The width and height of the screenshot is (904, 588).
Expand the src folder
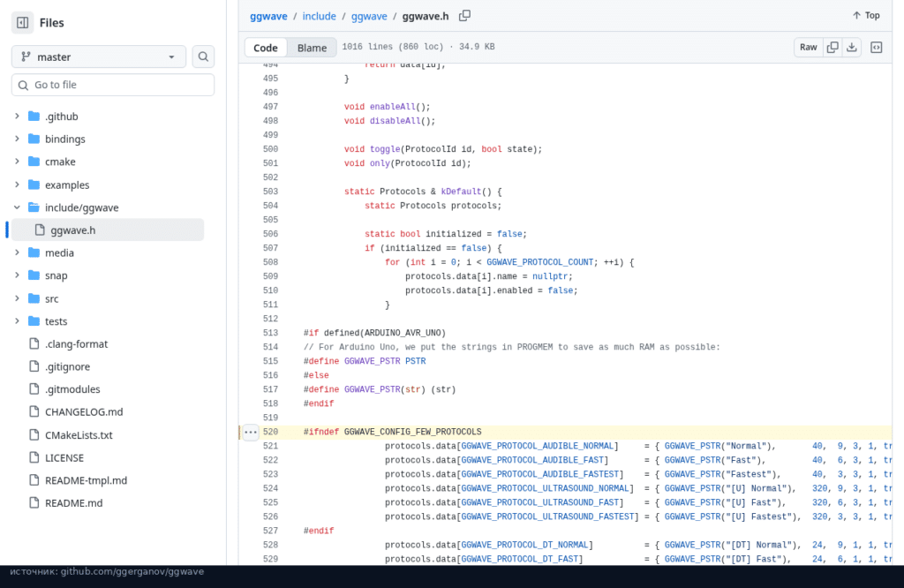[18, 298]
